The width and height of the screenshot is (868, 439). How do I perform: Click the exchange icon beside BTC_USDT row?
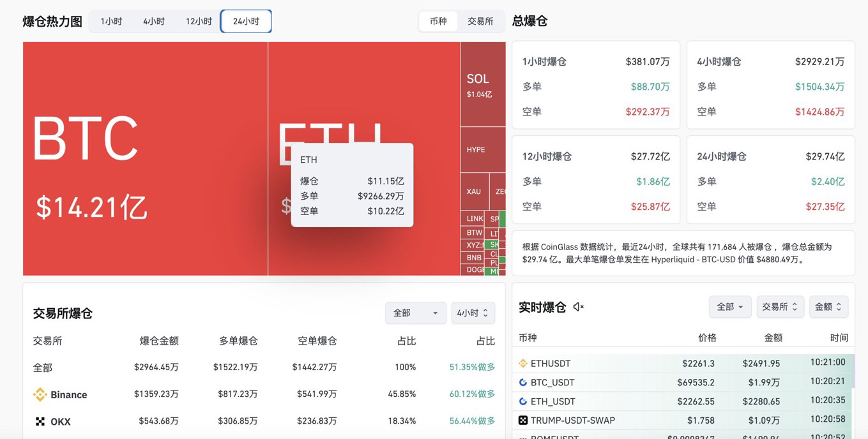[x=523, y=382]
